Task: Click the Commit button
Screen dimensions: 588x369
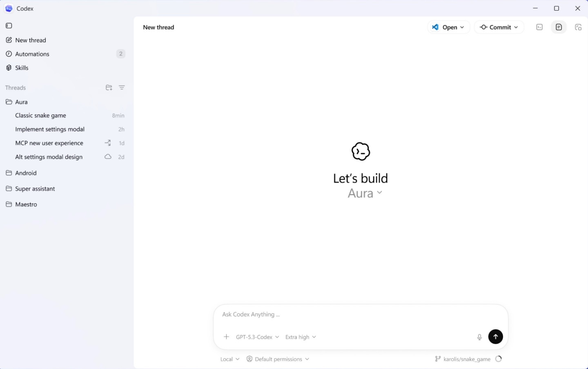Action: (x=499, y=27)
